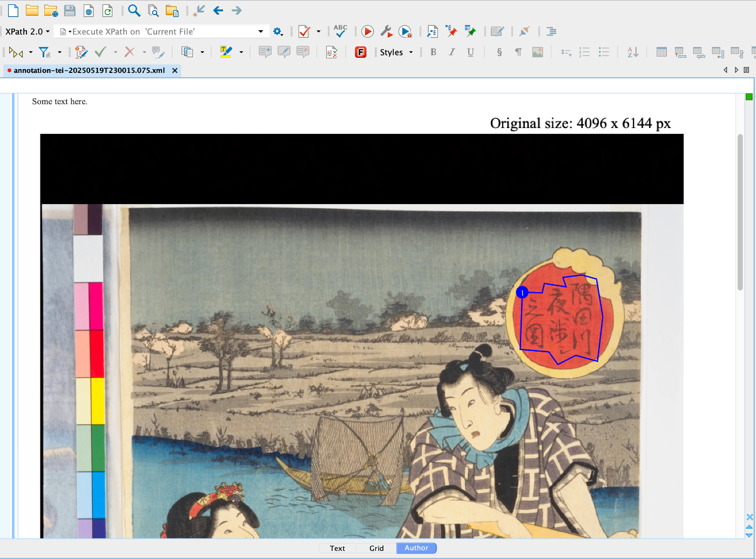Create a new document
This screenshot has width=756, height=559.
(x=13, y=10)
